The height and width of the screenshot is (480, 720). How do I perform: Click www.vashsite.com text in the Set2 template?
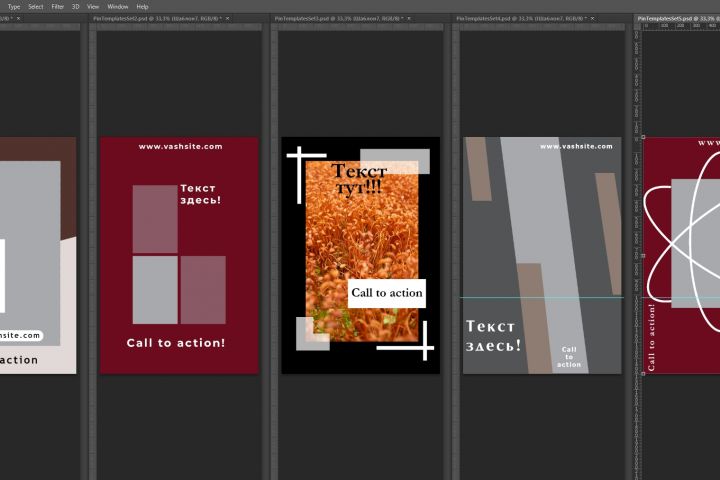(x=180, y=147)
